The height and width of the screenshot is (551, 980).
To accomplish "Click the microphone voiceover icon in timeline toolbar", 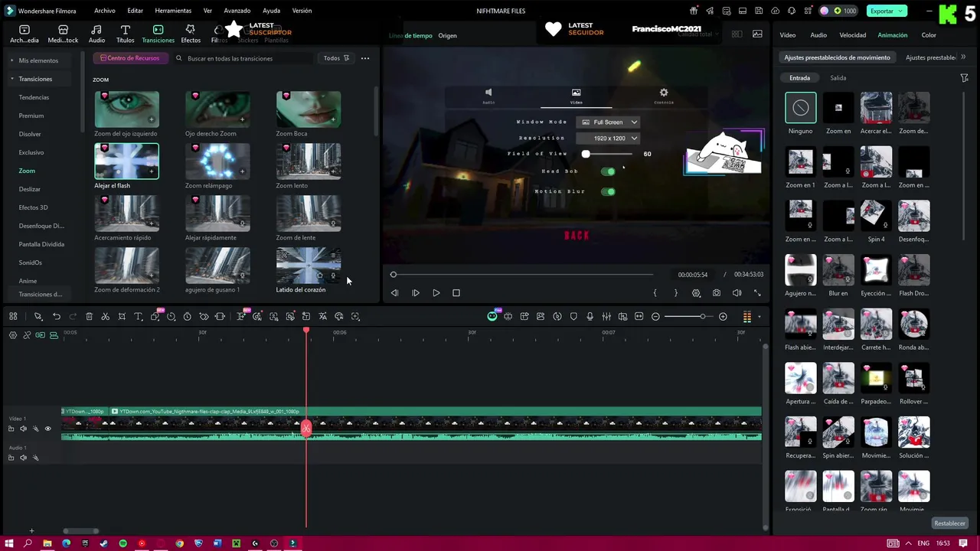I will (x=590, y=316).
